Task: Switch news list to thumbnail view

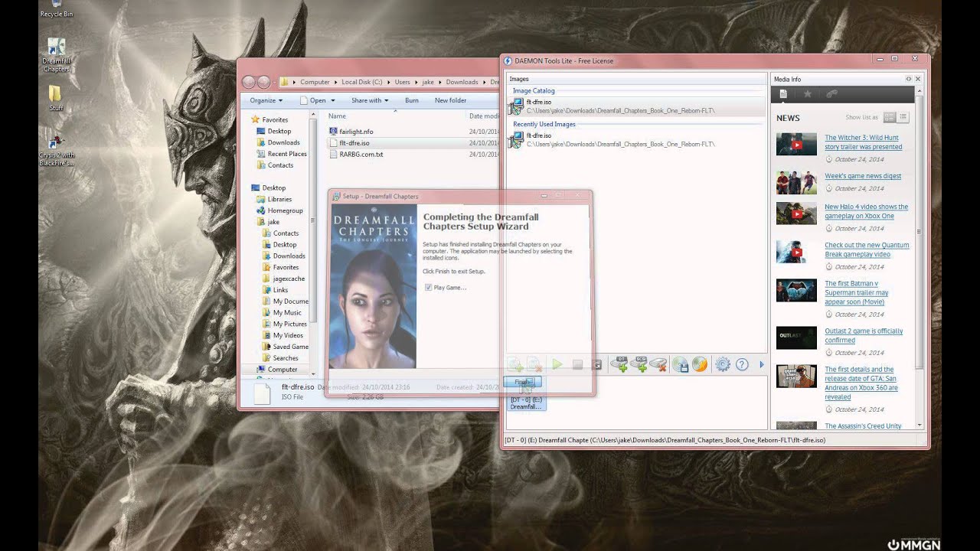Action: click(x=890, y=117)
